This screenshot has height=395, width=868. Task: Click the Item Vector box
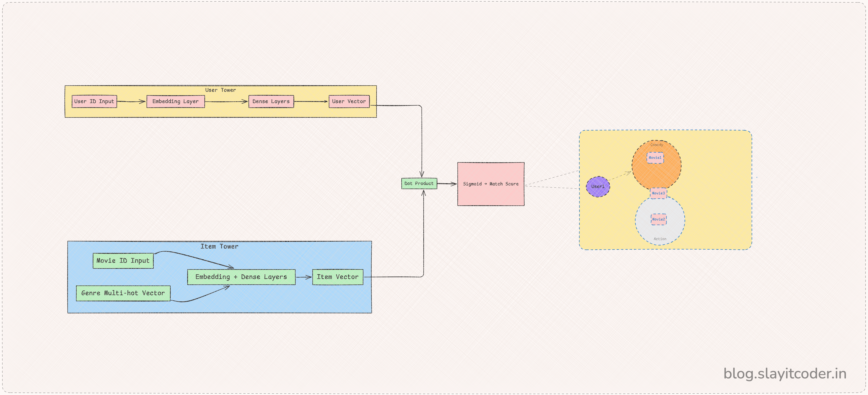tap(338, 277)
